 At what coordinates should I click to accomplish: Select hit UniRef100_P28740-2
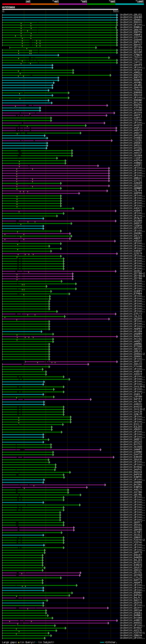132,540
